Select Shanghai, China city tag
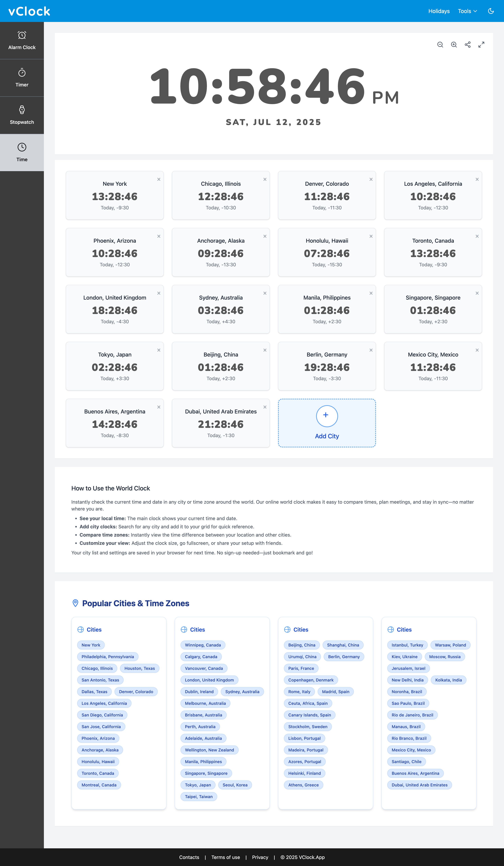 pos(343,645)
